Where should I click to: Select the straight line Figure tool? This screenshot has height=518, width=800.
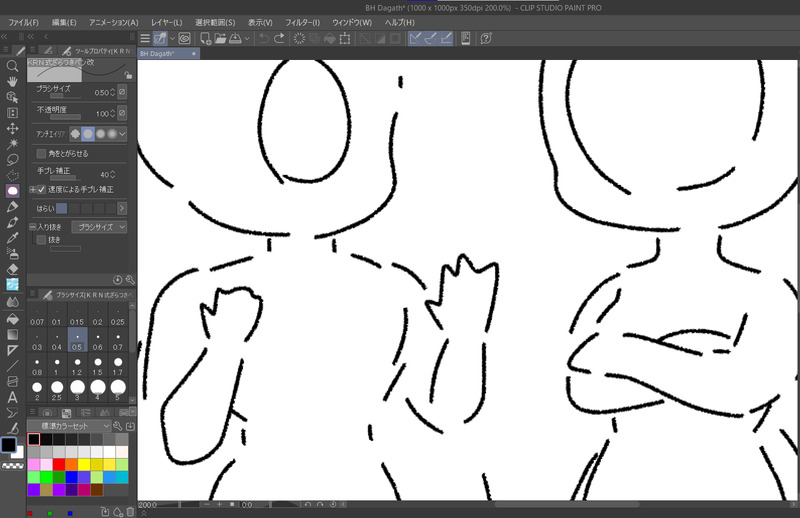point(12,366)
